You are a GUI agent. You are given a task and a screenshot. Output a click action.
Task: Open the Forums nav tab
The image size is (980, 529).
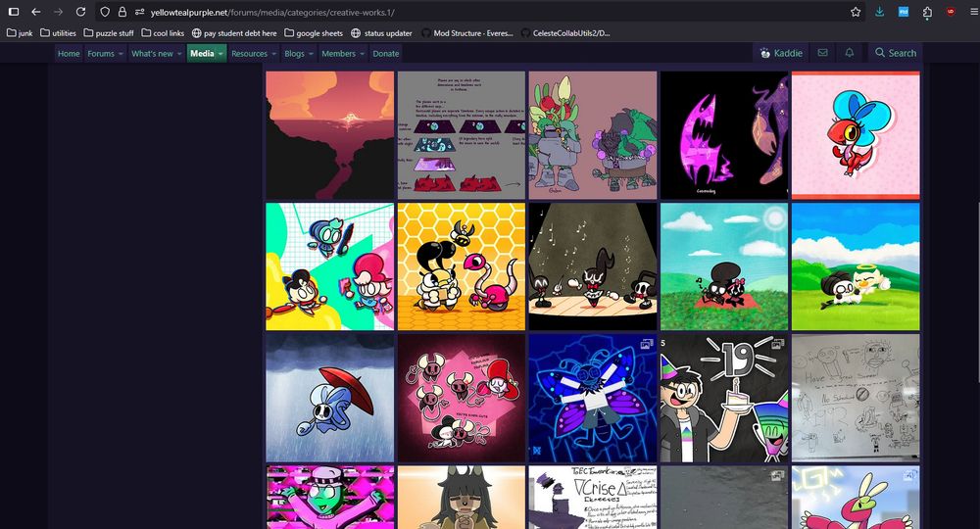click(101, 54)
